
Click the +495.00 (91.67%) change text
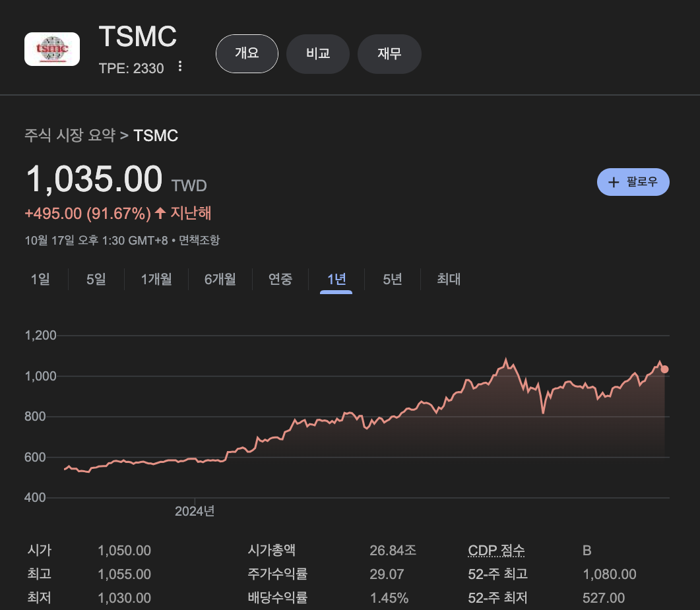[88, 213]
